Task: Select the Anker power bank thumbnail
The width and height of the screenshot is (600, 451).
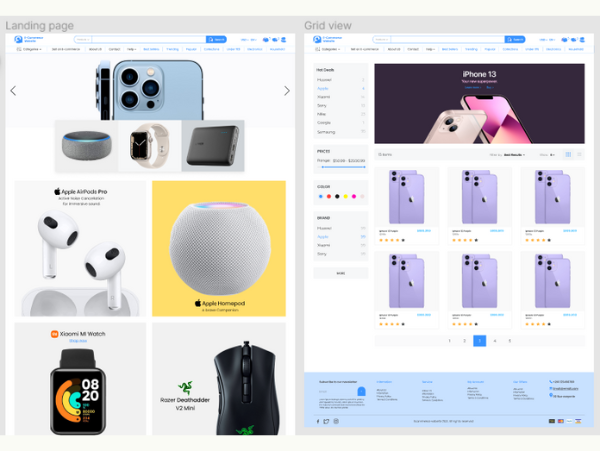Action: click(x=213, y=146)
